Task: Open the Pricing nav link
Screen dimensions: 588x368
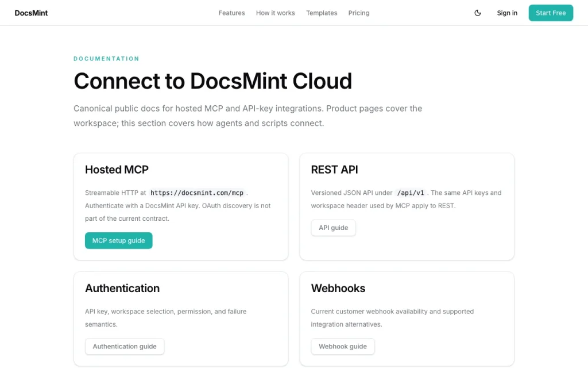Action: click(x=358, y=13)
